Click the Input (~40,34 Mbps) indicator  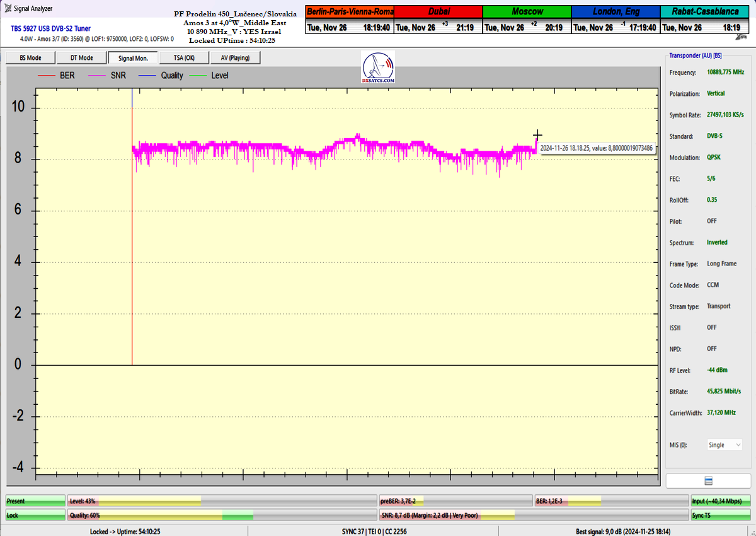click(721, 501)
